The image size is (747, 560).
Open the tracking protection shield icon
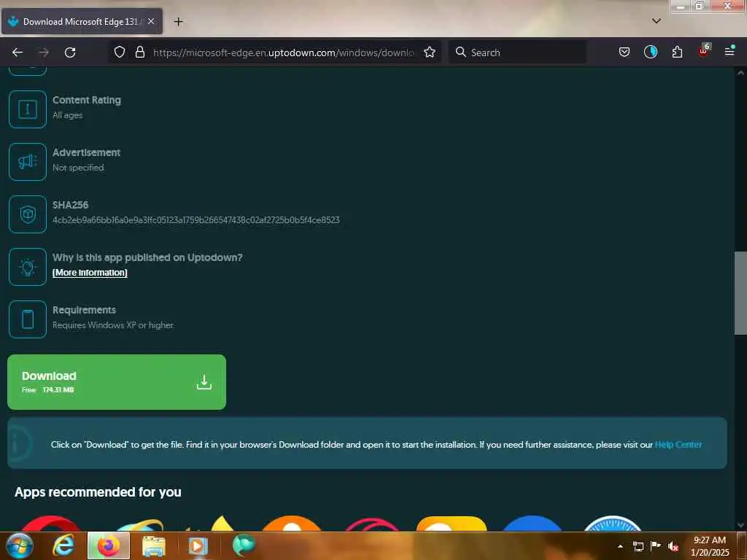click(120, 52)
